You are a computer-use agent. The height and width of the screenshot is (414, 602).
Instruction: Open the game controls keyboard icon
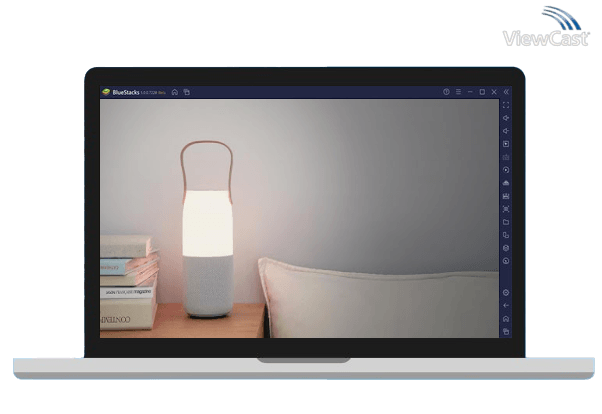506,157
